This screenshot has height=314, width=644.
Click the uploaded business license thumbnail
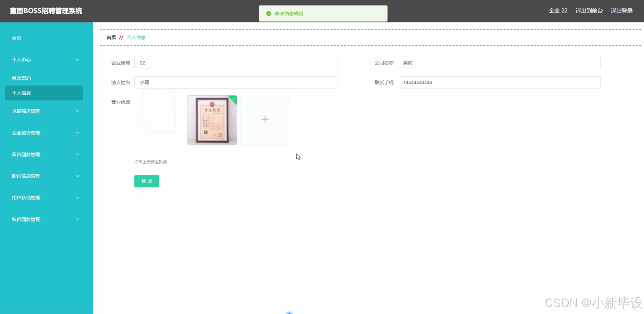(x=212, y=120)
